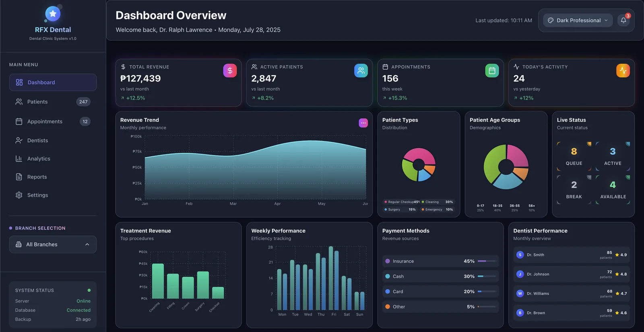Click the ₱127,439 total revenue value
The image size is (644, 332).
click(140, 79)
